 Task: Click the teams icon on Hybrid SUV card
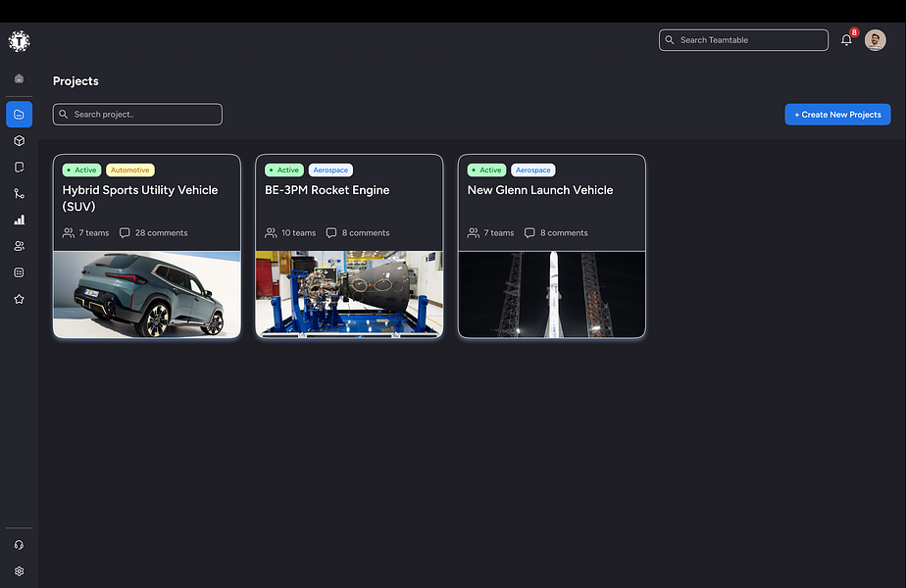[x=69, y=233]
